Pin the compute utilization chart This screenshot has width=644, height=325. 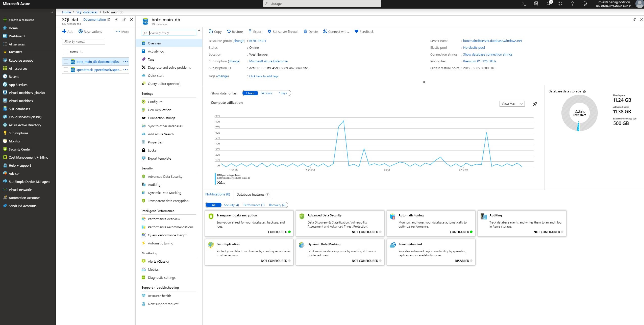tap(535, 104)
